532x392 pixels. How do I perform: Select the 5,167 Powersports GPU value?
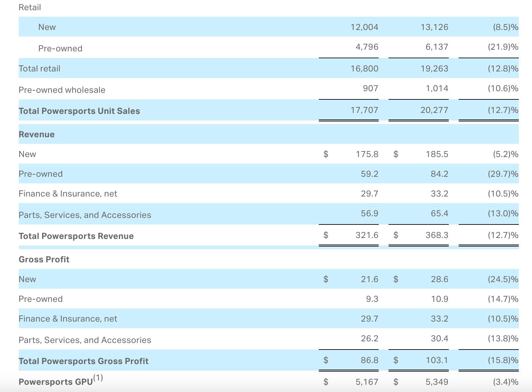click(x=367, y=382)
